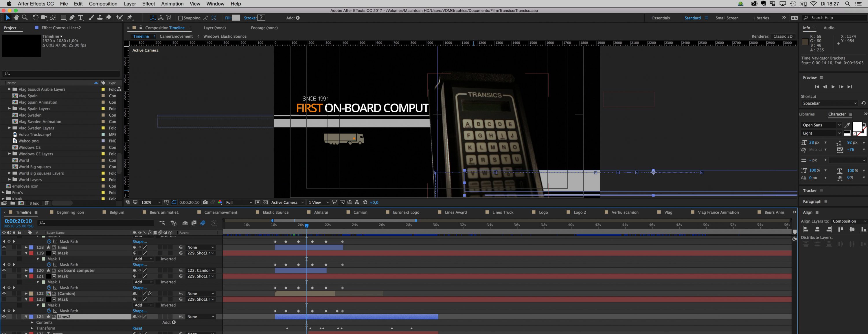
Task: Select the Clone Stamp tool
Action: (100, 18)
